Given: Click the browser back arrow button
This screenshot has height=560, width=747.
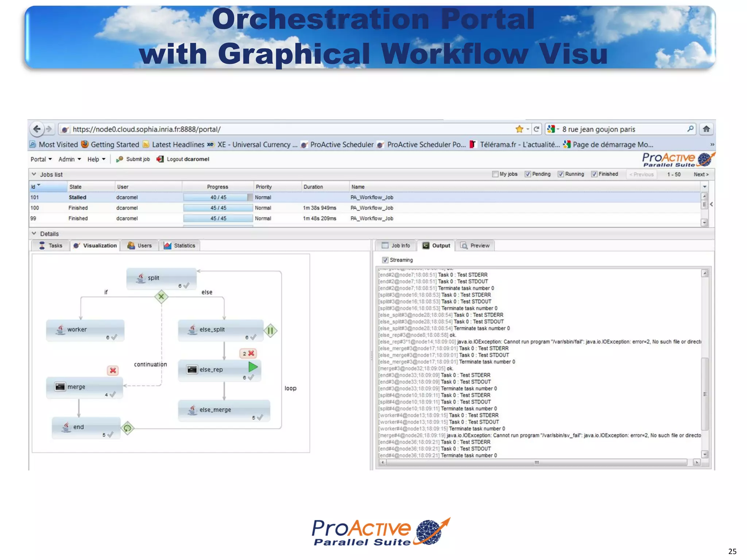Looking at the screenshot, I should 37,129.
